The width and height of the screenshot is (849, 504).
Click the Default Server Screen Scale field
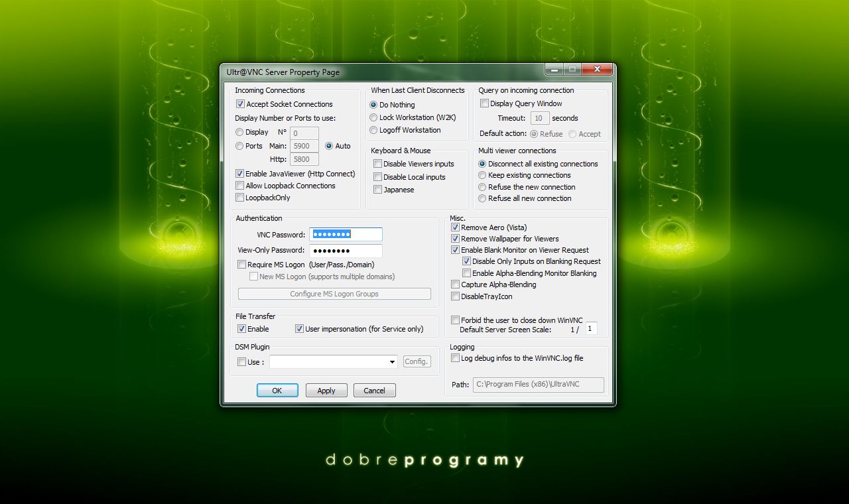point(590,328)
